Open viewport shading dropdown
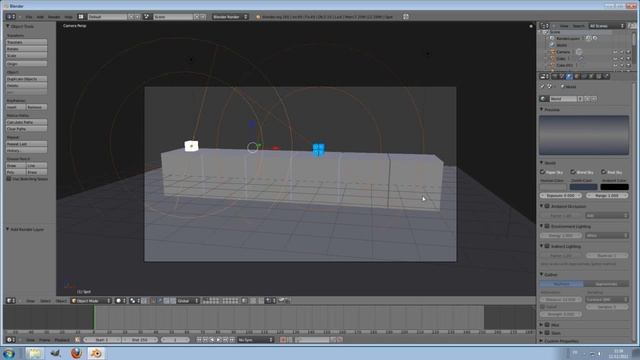The width and height of the screenshot is (640, 360). (x=121, y=301)
